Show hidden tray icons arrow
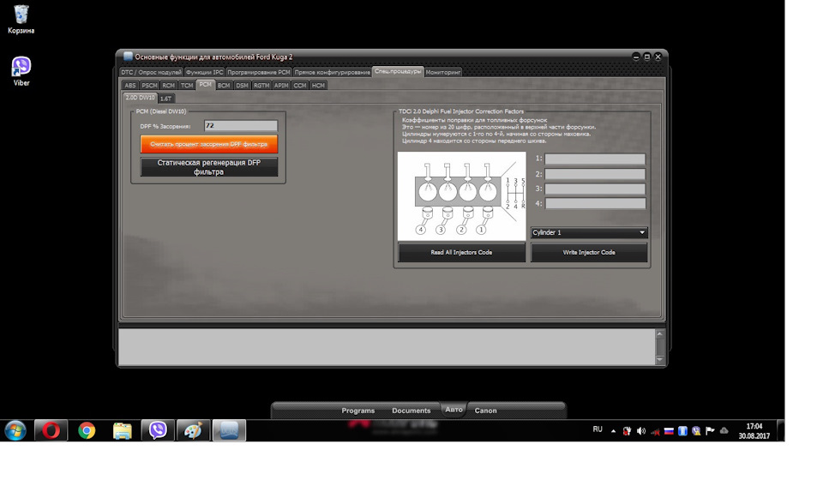 tap(613, 431)
